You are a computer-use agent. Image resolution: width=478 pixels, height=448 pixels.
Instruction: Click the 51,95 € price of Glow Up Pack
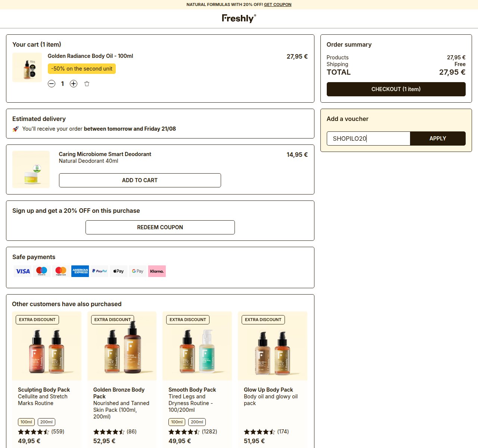click(x=254, y=441)
